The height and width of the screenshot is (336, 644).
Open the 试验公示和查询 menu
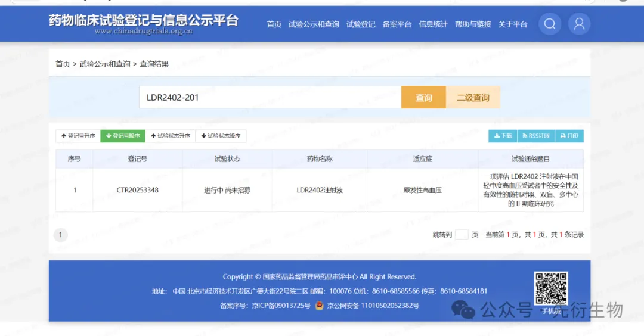314,24
